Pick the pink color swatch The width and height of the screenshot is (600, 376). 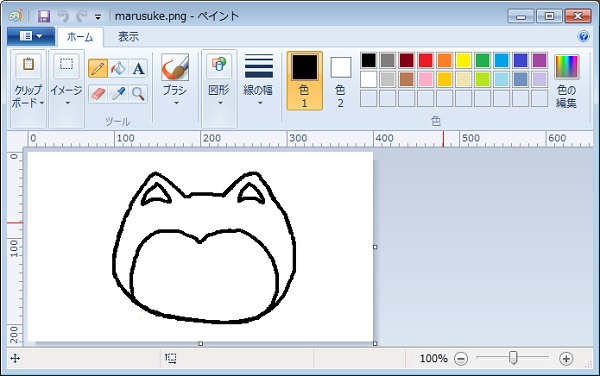coord(426,79)
